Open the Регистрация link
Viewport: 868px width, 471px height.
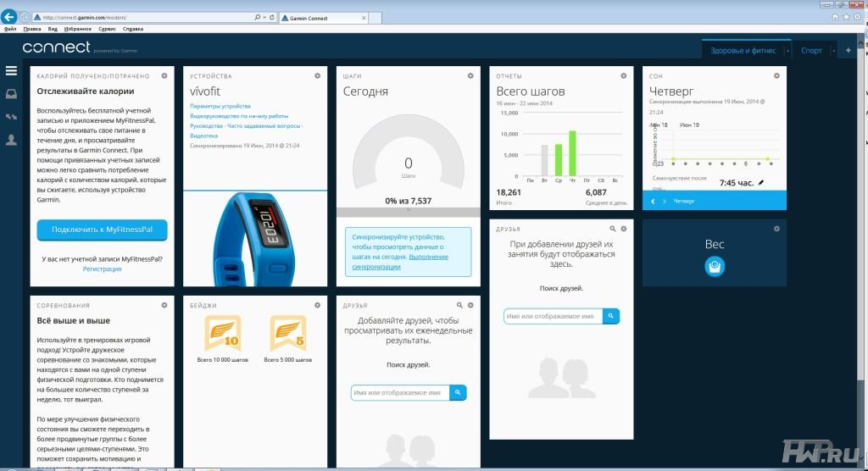click(x=102, y=269)
